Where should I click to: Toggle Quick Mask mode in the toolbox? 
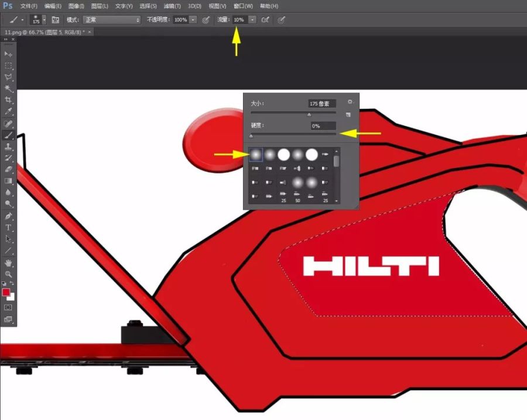click(8, 307)
